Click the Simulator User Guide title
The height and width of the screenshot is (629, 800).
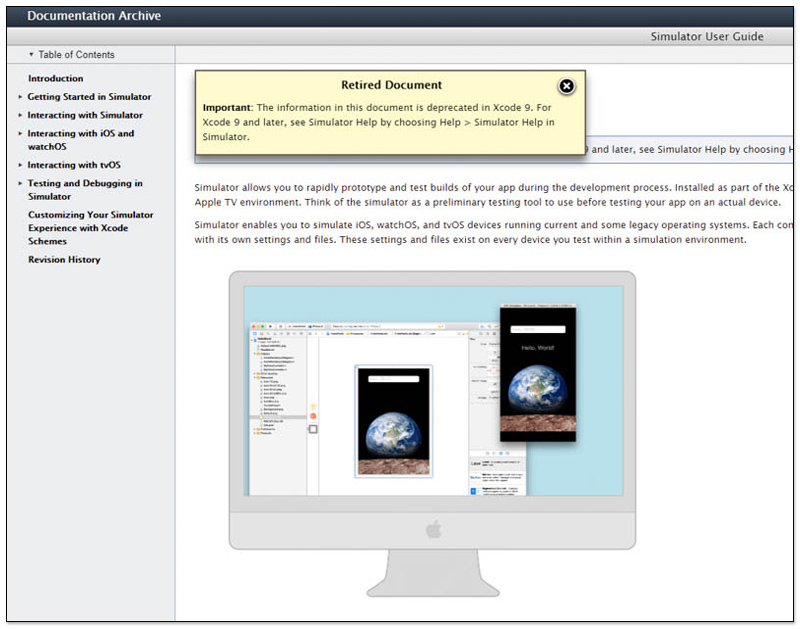pyautogui.click(x=707, y=37)
